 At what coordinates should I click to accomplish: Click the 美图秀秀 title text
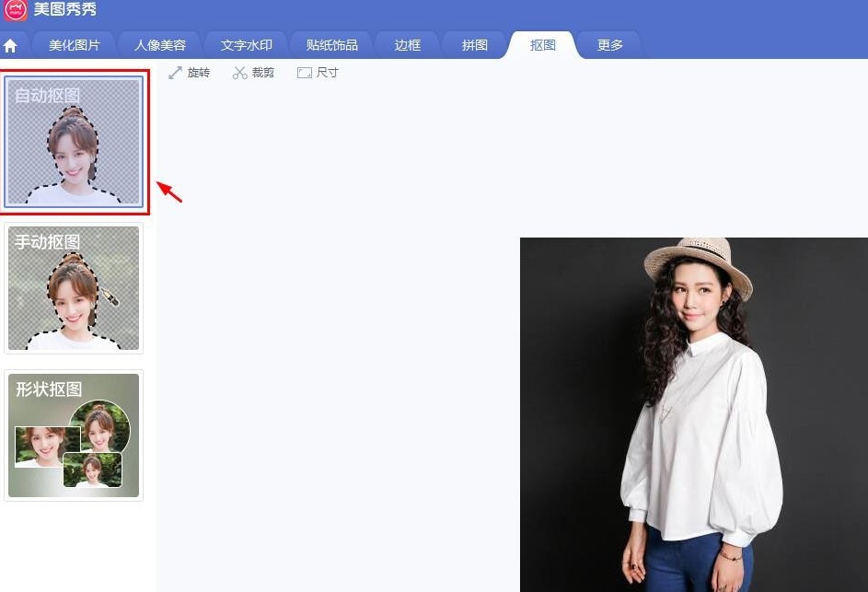pos(65,11)
